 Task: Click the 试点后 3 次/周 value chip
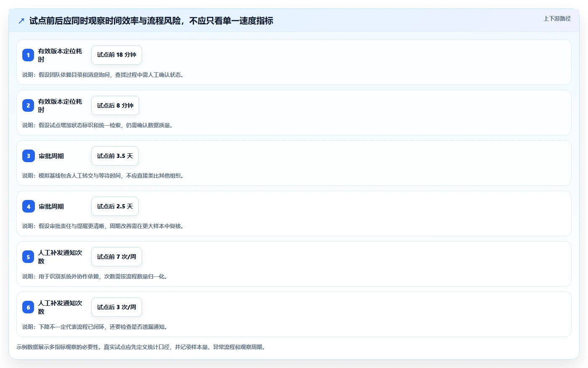pyautogui.click(x=116, y=307)
